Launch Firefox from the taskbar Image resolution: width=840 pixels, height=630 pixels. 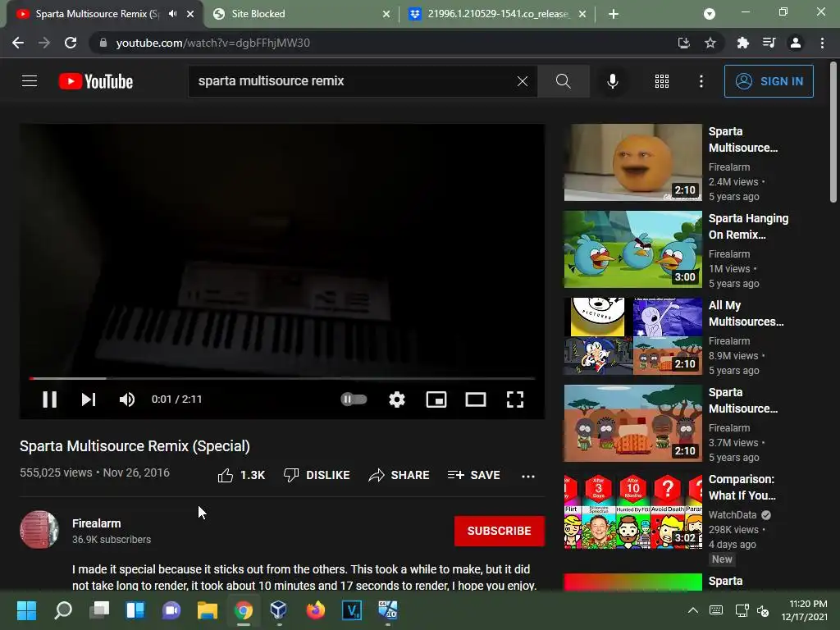point(316,610)
